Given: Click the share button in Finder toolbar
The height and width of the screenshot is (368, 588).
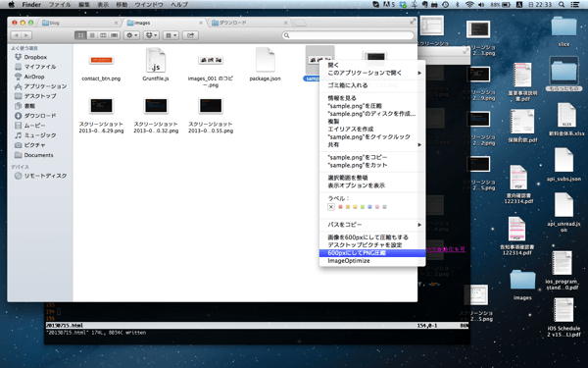Looking at the screenshot, I should click(190, 35).
